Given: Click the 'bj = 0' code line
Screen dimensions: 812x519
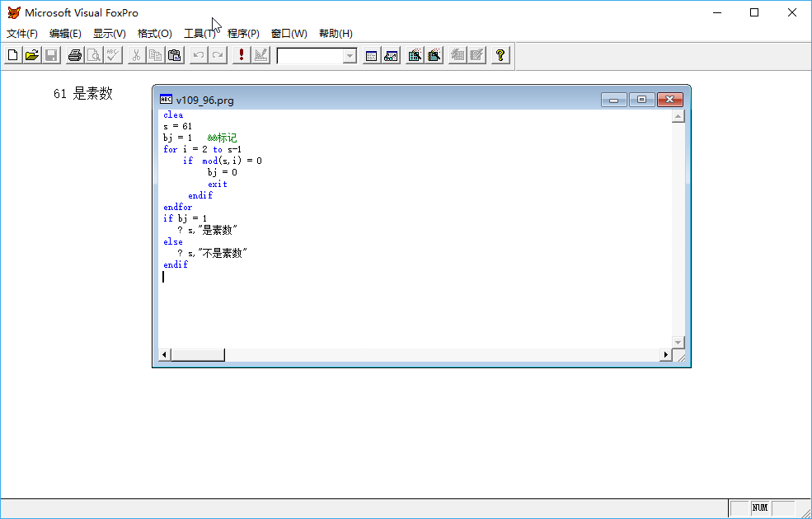Looking at the screenshot, I should tap(223, 172).
